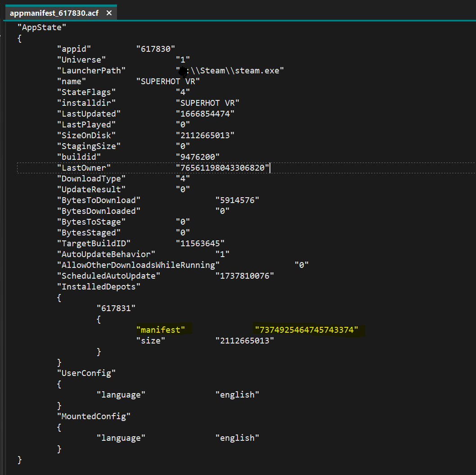Place cursor on "AutoUpdateBehavior" key
The width and height of the screenshot is (476, 475).
[x=106, y=254]
